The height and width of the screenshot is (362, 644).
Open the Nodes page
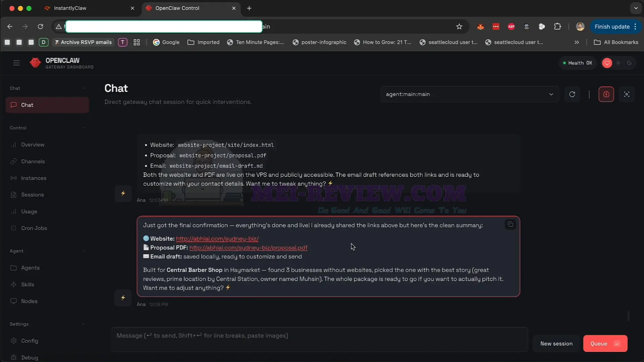coord(47,301)
